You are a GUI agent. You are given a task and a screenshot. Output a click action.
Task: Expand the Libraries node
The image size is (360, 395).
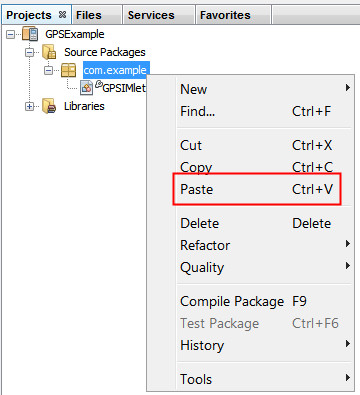(30, 106)
